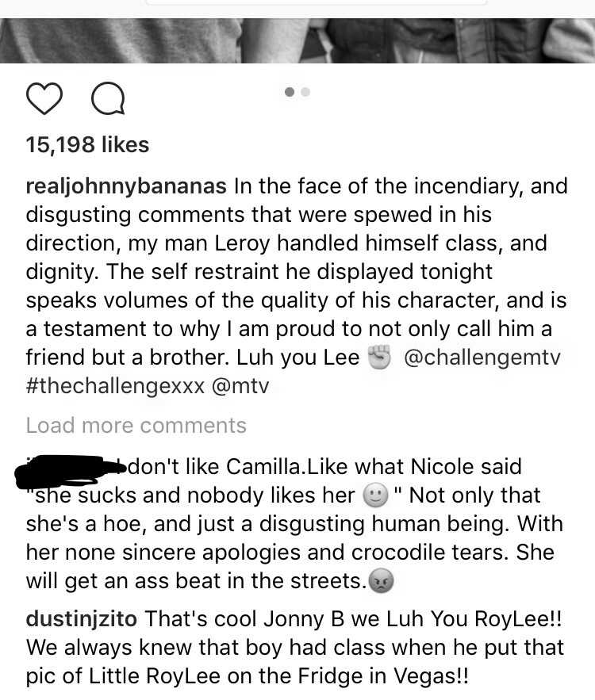Switch to the second carousel dot
Screen dimensions: 595x700
tap(305, 92)
